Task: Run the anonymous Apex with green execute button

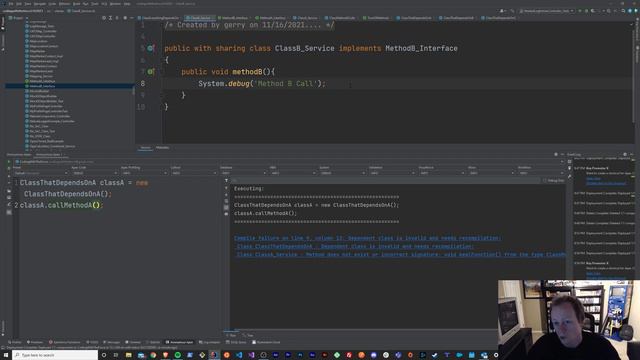Action: [x=9, y=162]
